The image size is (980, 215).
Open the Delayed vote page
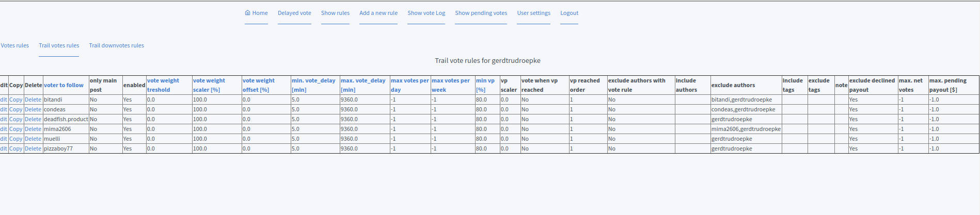tap(294, 13)
